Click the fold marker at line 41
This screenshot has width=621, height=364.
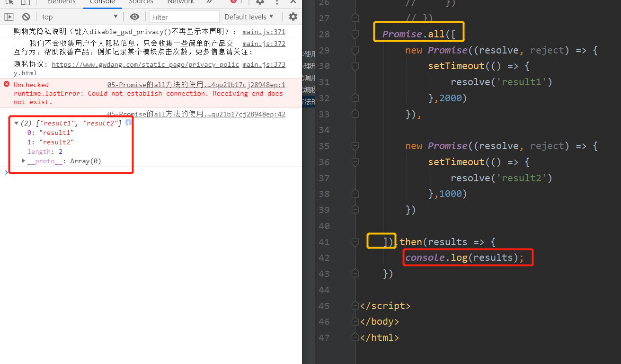click(x=355, y=242)
